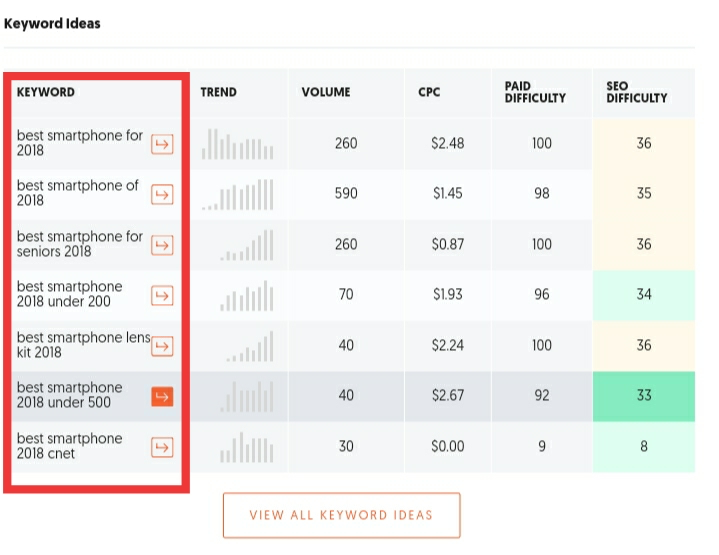The image size is (719, 555).
Task: Click arrow icon for 'best smartphone 2018 under 200'
Action: tap(162, 295)
